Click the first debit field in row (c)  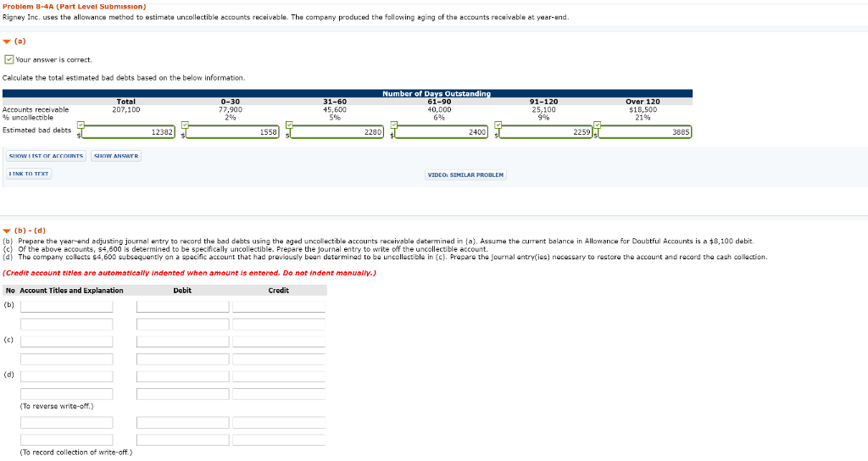point(183,342)
